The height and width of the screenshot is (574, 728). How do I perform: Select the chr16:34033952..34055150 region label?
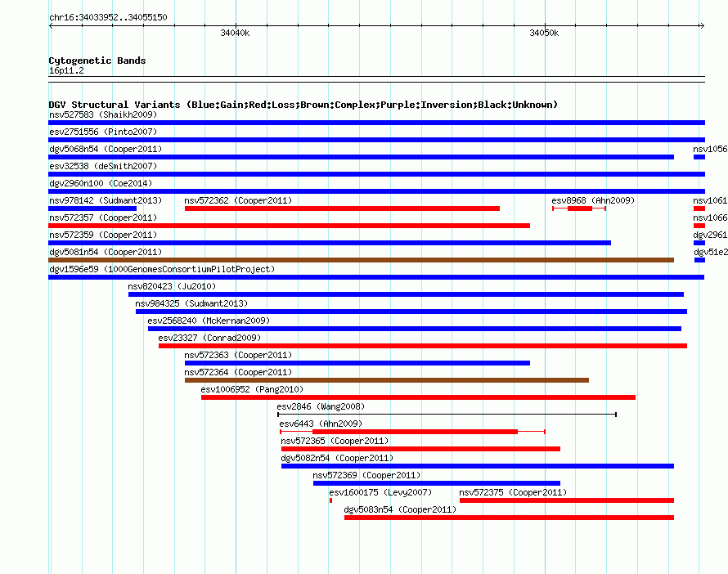tap(108, 17)
